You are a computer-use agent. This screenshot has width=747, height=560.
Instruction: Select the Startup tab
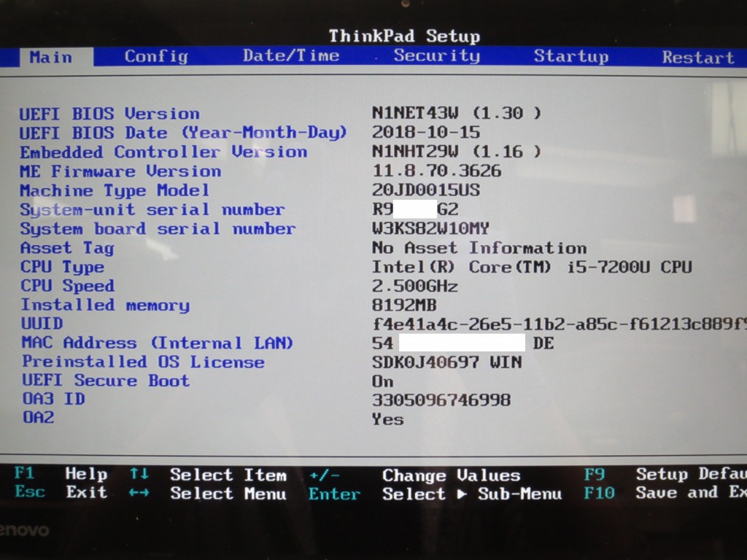click(571, 56)
